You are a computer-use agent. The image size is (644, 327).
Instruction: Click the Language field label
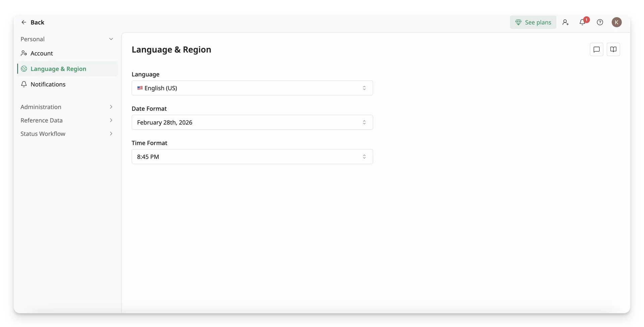coord(146,74)
